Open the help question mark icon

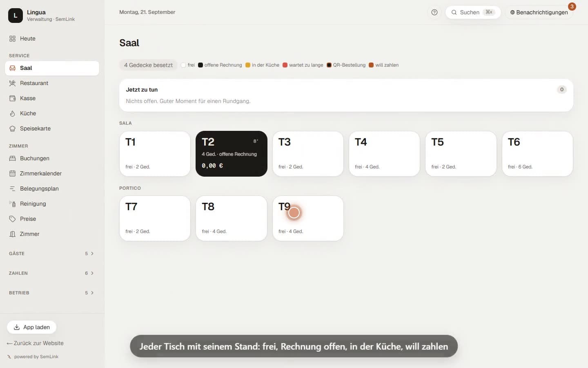point(434,12)
